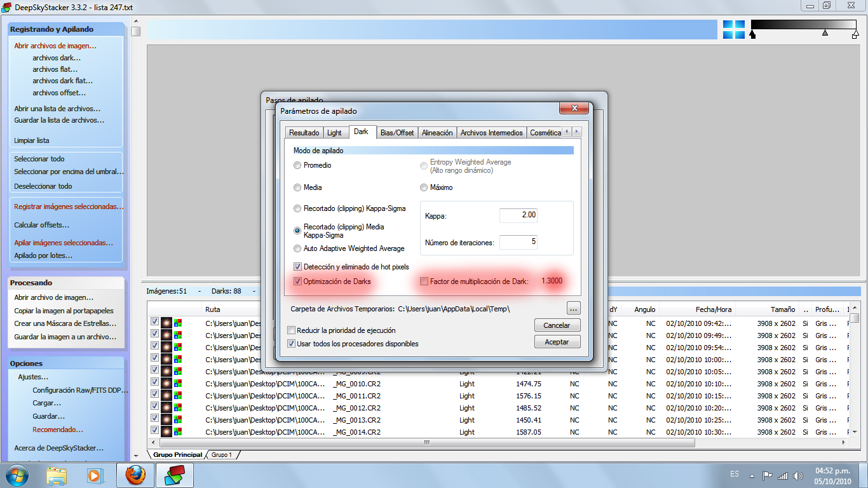The height and width of the screenshot is (488, 868).
Task: Toggle Usar todos los procesadores disponibles
Action: pyautogui.click(x=291, y=344)
